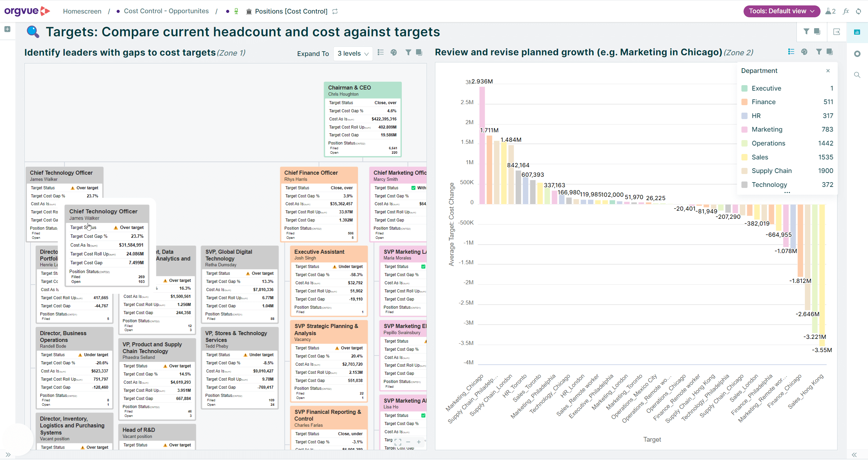Click the Finance color swatch in legend
The height and width of the screenshot is (461, 868).
pos(745,102)
